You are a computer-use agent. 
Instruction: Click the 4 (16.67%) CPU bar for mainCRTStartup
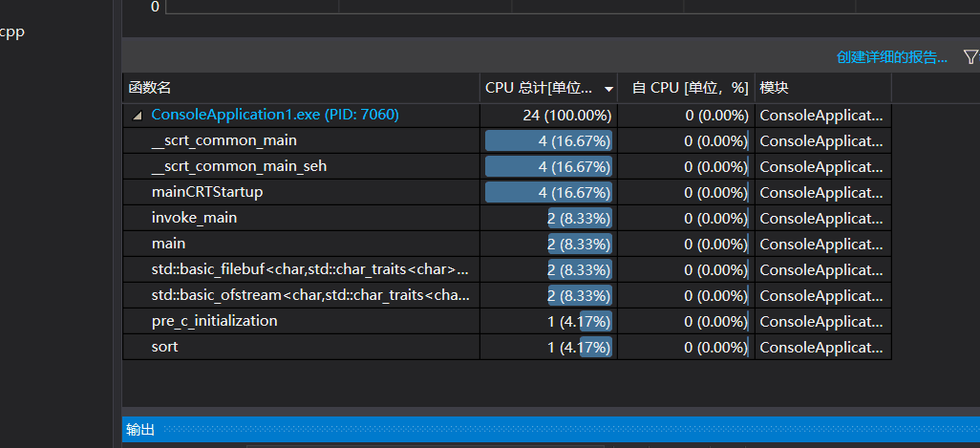click(x=548, y=192)
